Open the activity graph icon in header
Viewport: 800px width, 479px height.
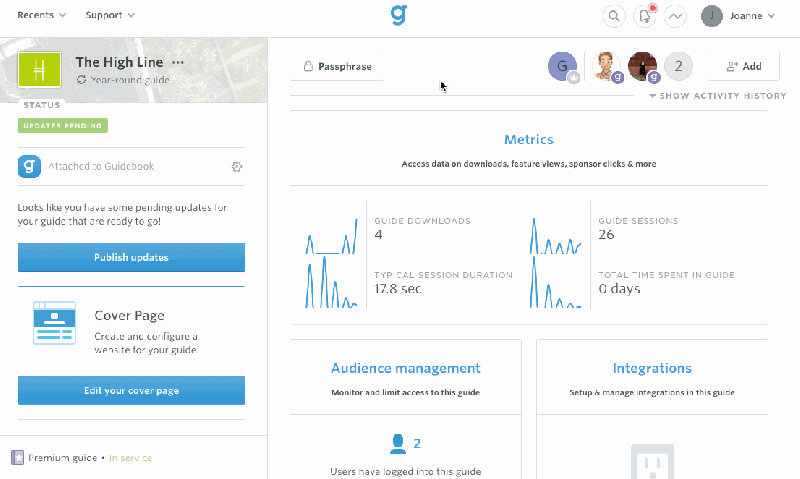coord(675,16)
